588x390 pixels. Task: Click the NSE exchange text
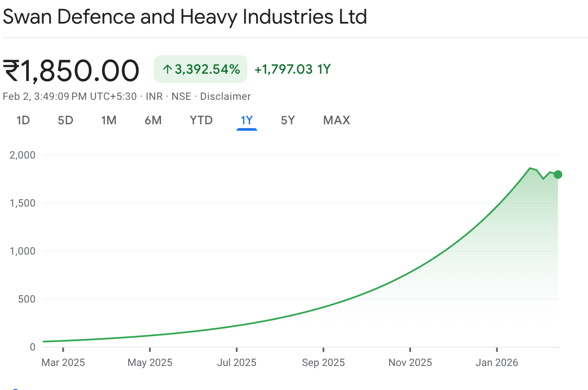click(x=181, y=96)
